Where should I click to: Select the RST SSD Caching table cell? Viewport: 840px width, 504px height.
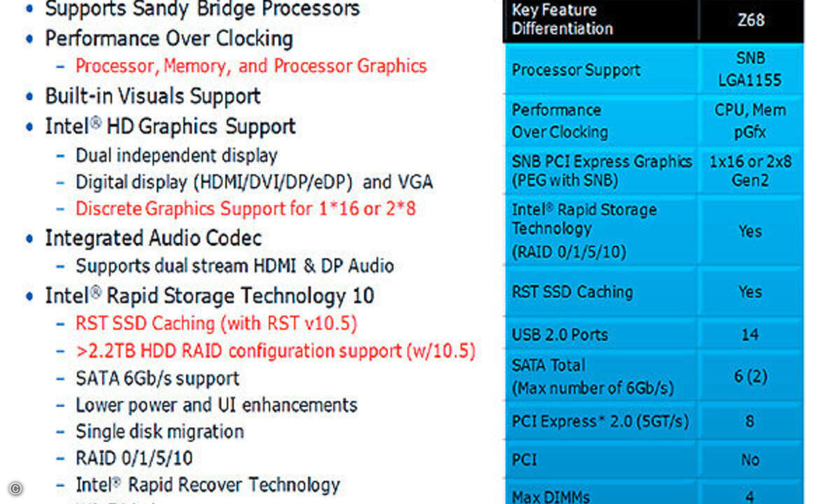600,292
